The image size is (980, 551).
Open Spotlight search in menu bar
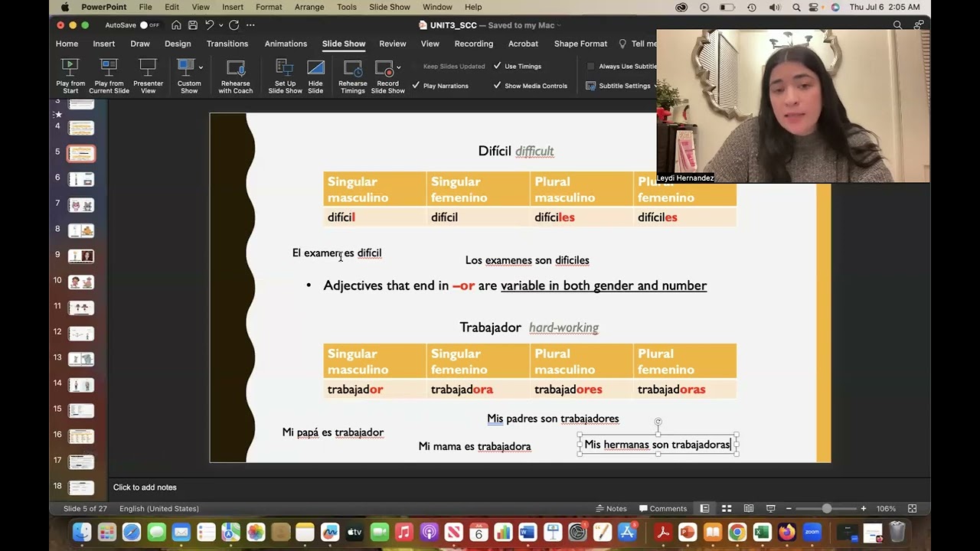(x=796, y=7)
